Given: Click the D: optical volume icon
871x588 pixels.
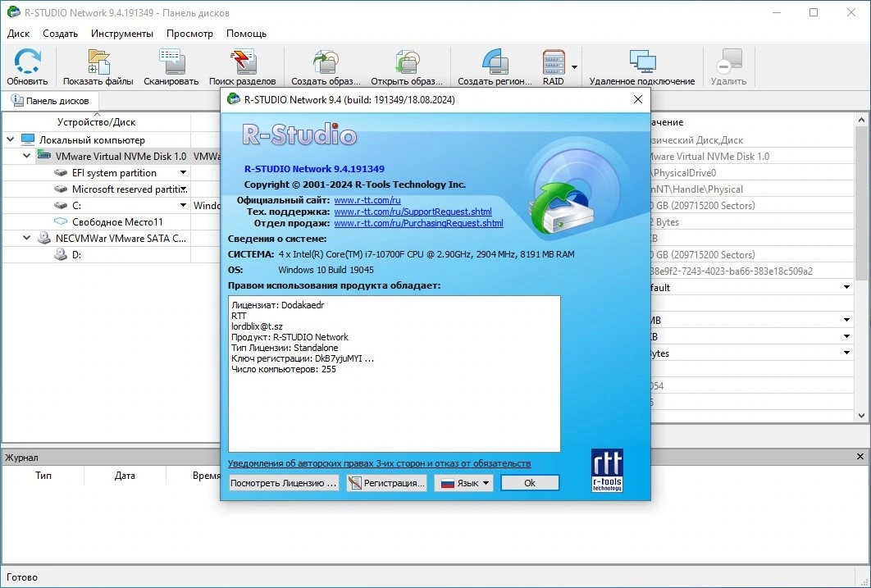Looking at the screenshot, I should [x=61, y=254].
